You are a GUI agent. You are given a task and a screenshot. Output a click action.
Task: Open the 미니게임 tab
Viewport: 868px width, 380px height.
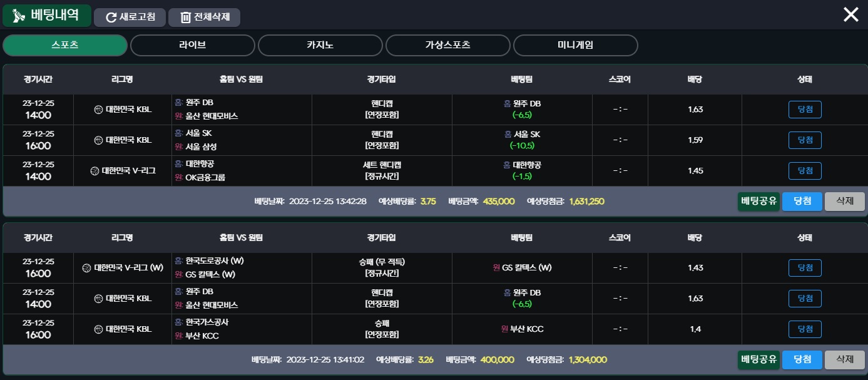(x=576, y=45)
